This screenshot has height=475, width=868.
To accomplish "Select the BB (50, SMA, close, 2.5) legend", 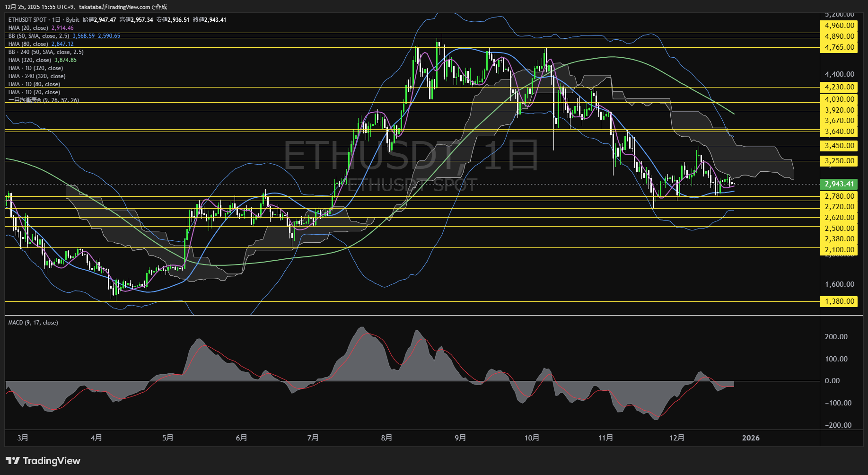I will click(38, 36).
